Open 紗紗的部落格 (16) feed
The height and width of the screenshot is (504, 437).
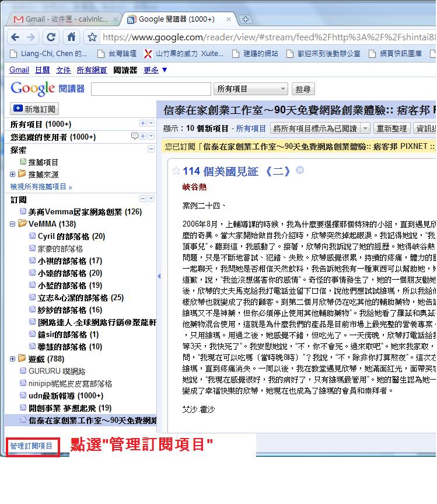[69, 310]
